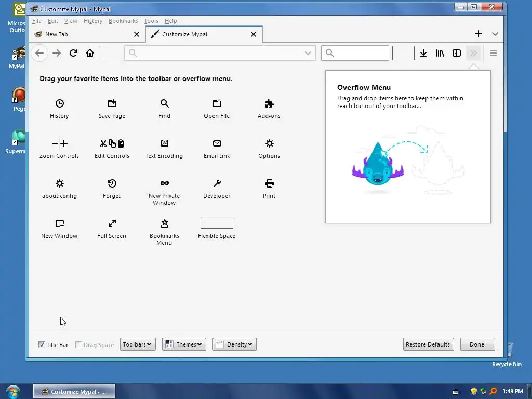532x399 pixels.
Task: Toggle the Title Bar checkbox
Action: (42, 345)
